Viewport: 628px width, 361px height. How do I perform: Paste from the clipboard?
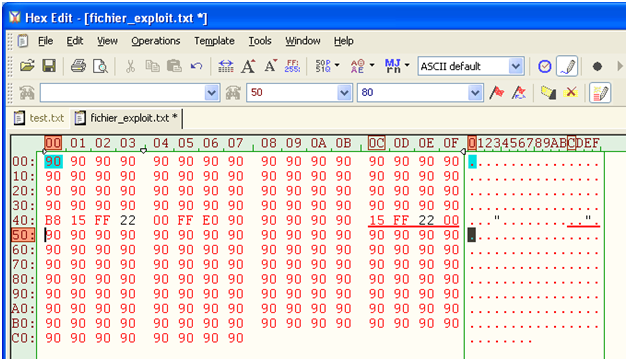(x=174, y=66)
